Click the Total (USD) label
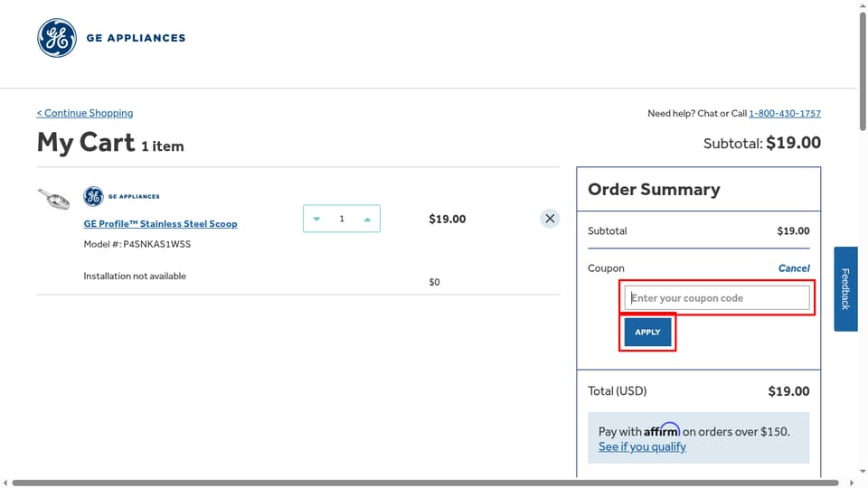The image size is (868, 488). [618, 391]
